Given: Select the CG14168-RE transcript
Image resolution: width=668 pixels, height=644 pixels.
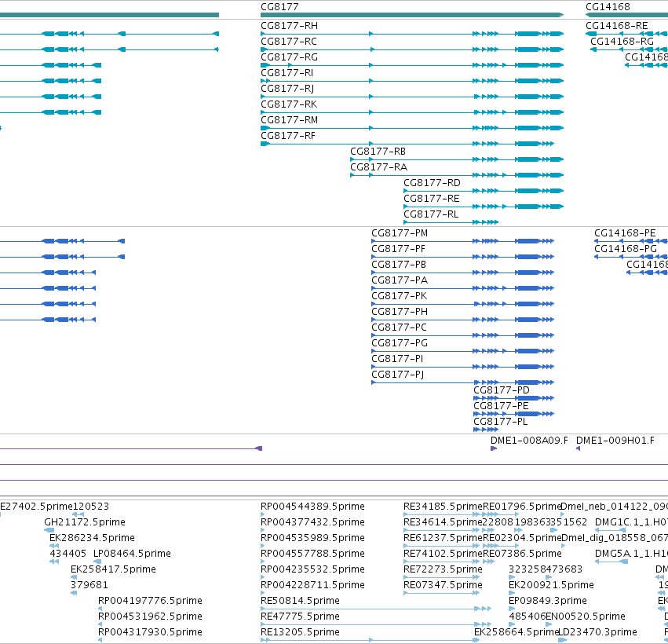Looking at the screenshot, I should (x=617, y=26).
